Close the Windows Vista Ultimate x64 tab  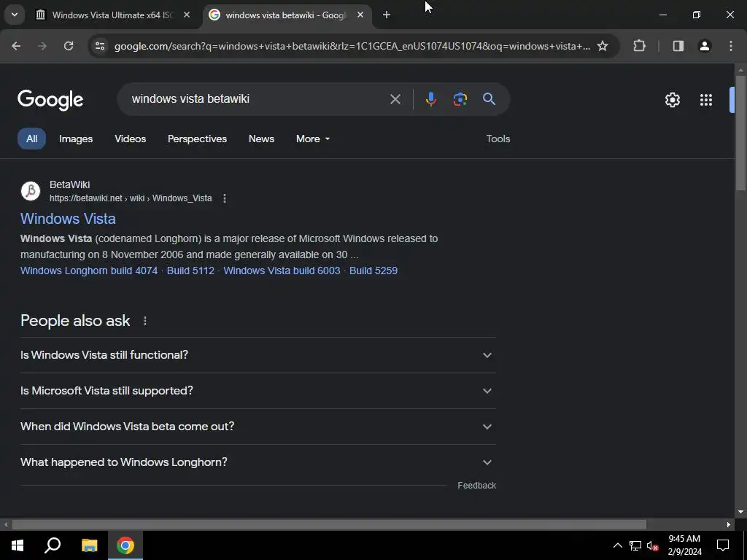(187, 15)
